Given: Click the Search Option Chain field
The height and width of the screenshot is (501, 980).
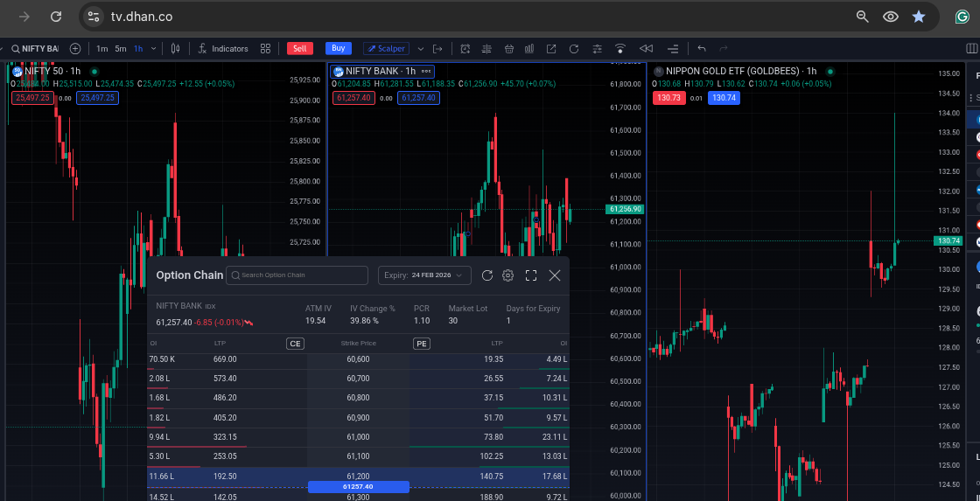Looking at the screenshot, I should [297, 275].
